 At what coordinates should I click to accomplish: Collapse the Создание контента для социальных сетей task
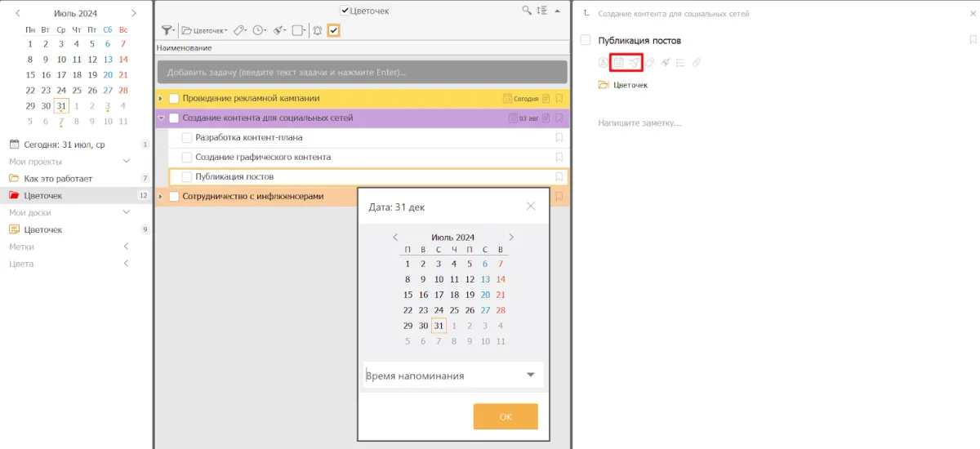pos(161,118)
